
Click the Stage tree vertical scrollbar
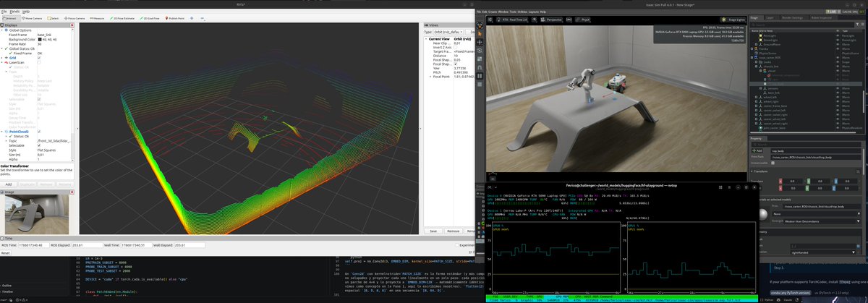click(864, 102)
